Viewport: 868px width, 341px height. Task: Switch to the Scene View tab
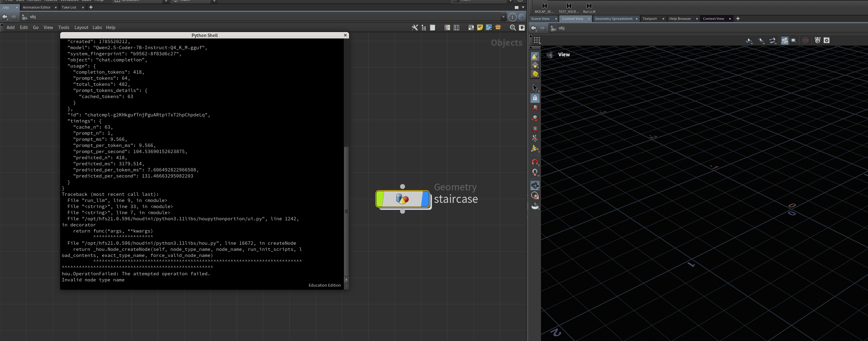pos(540,19)
